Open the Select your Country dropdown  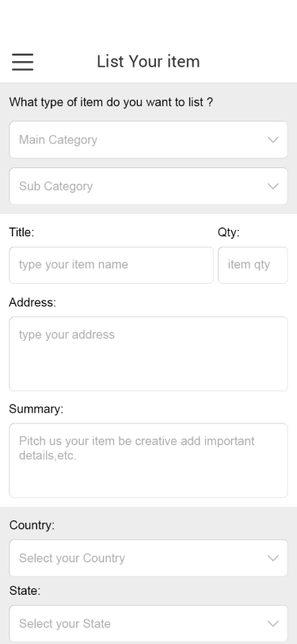149,558
